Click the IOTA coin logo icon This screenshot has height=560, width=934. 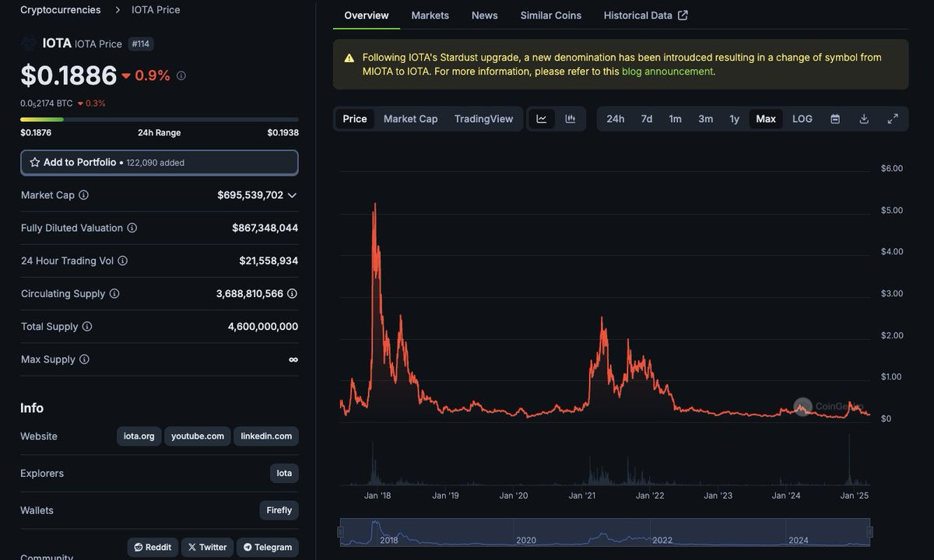click(29, 44)
